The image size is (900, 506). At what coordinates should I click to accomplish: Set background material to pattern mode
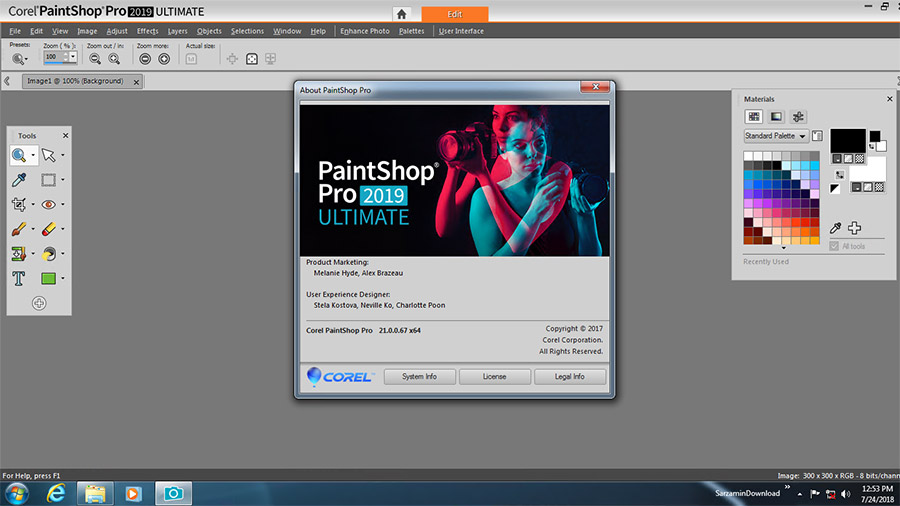coord(879,187)
